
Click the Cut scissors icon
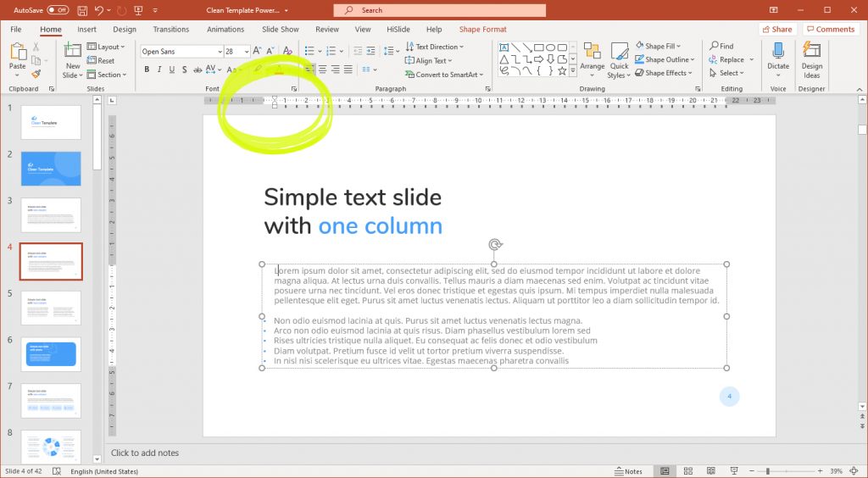coord(36,47)
